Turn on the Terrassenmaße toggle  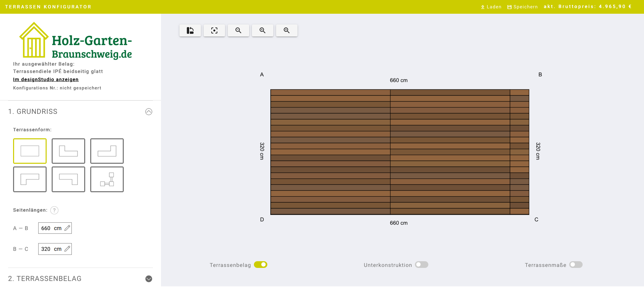pos(576,265)
